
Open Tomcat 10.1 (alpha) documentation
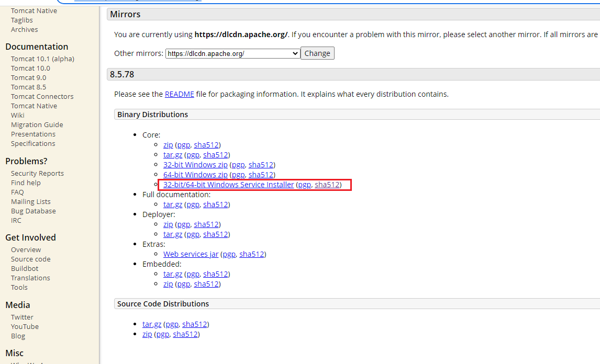pyautogui.click(x=42, y=59)
